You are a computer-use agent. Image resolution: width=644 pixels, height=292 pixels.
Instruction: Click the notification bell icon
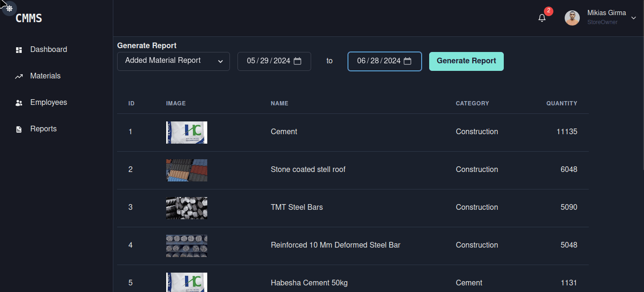pos(542,18)
